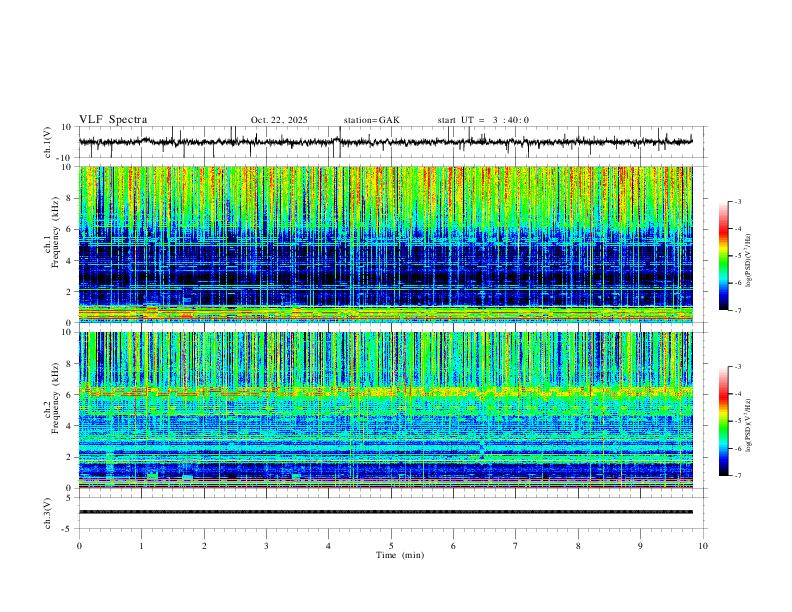Click the upper colorbar "-3" tick label
Viewport: 792px width, 612px height.
[x=737, y=201]
